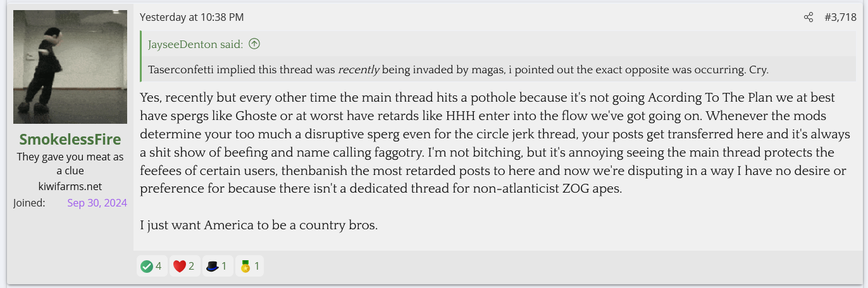The image size is (868, 288).
Task: Click the share icon beside post number
Action: click(808, 18)
